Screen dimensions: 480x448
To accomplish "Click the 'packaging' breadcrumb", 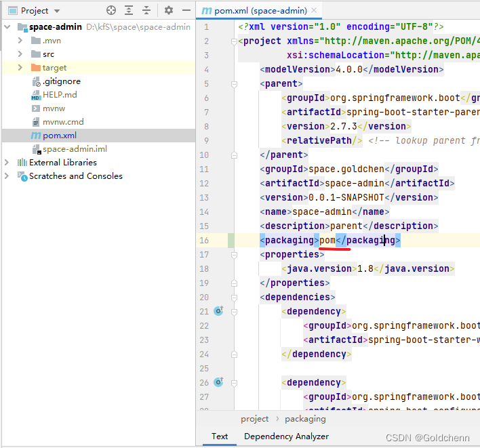I will (x=305, y=419).
